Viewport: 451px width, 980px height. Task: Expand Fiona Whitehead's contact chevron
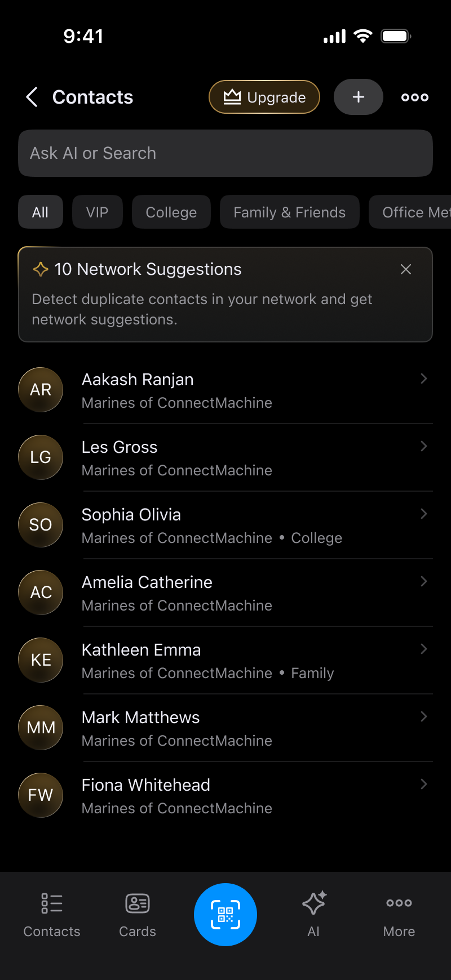423,785
